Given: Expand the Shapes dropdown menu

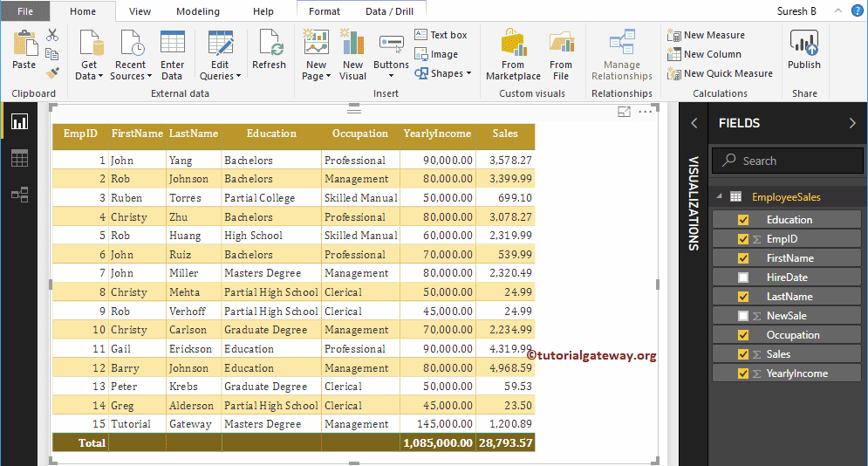Looking at the screenshot, I should click(x=450, y=74).
